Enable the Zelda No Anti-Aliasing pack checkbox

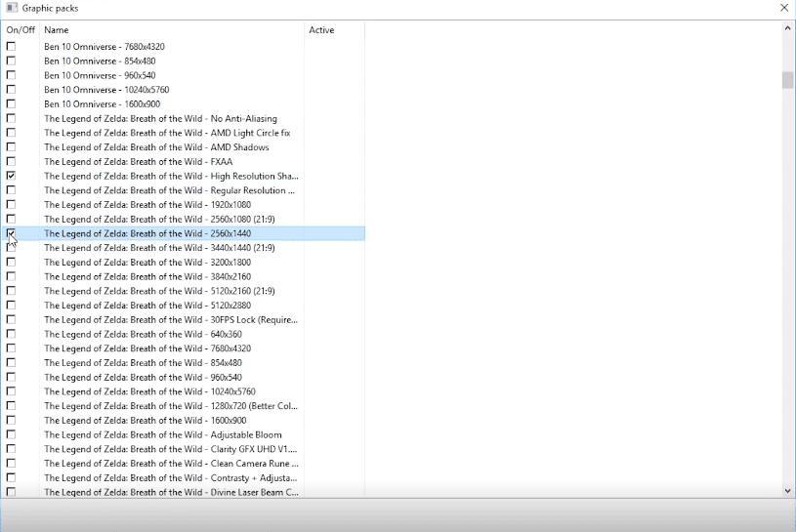11,119
